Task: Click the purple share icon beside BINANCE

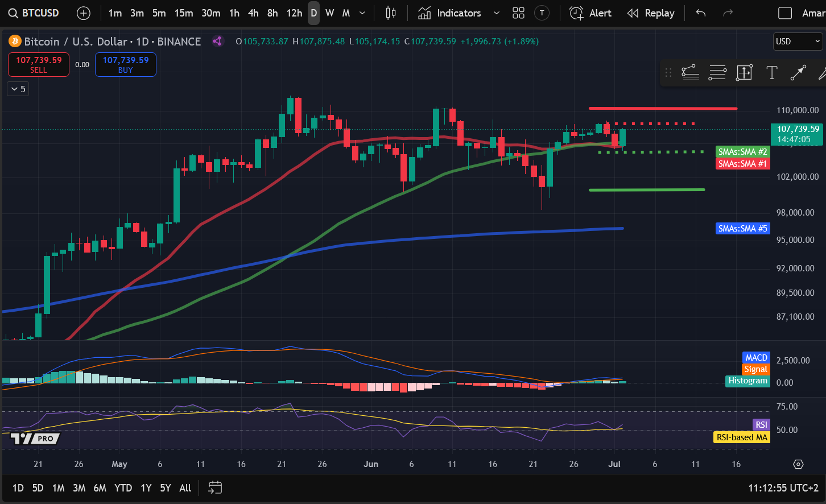Action: [x=217, y=41]
